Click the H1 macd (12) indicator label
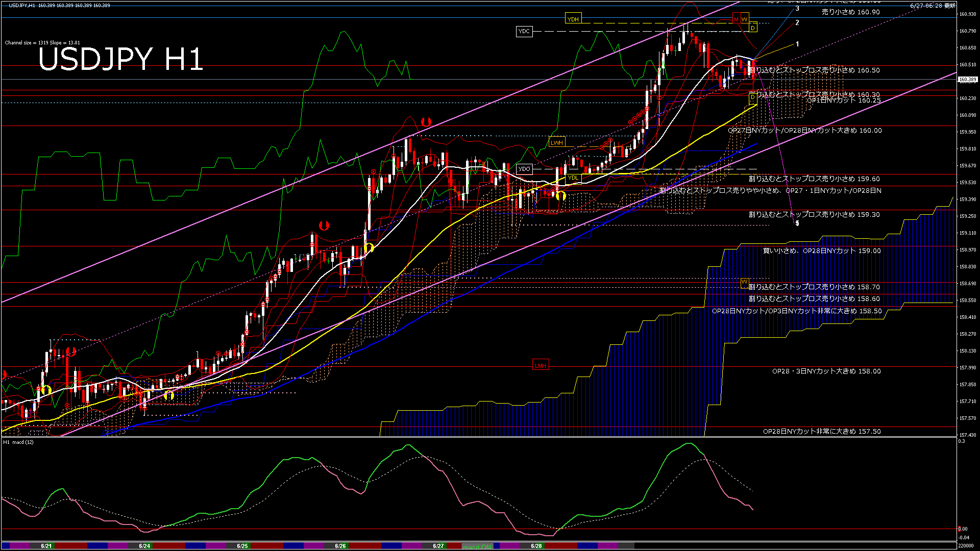The width and height of the screenshot is (980, 551). point(18,442)
